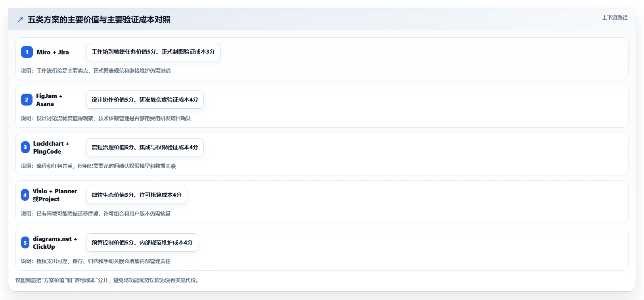The width and height of the screenshot is (644, 300).
Task: Click the arrow icon beside the heading
Action: tap(20, 19)
